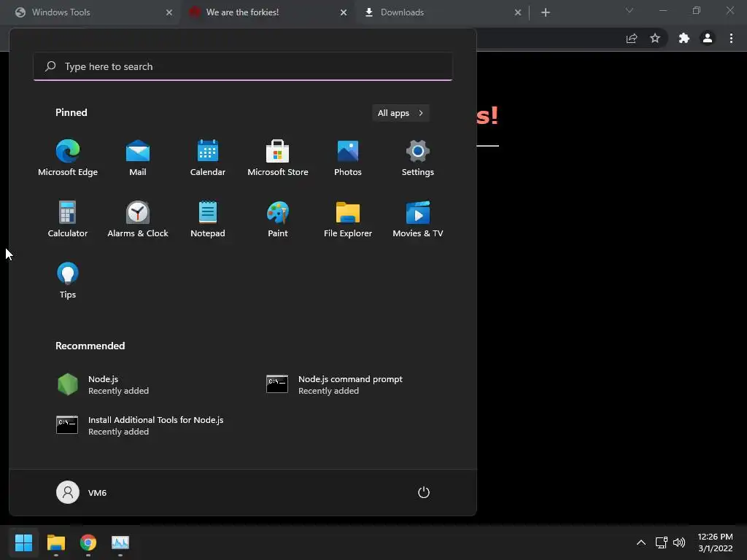The height and width of the screenshot is (560, 747).
Task: Open Movies & TV
Action: [418, 219]
